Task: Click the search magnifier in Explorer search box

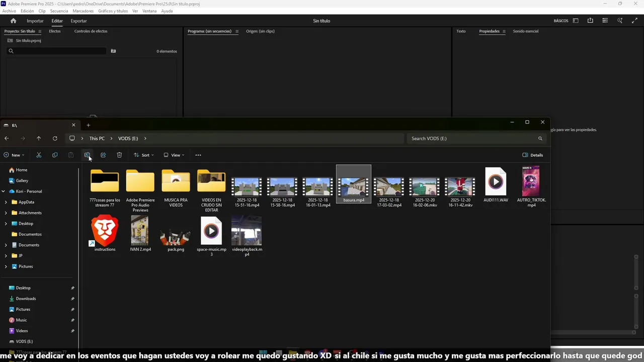Action: (540, 138)
